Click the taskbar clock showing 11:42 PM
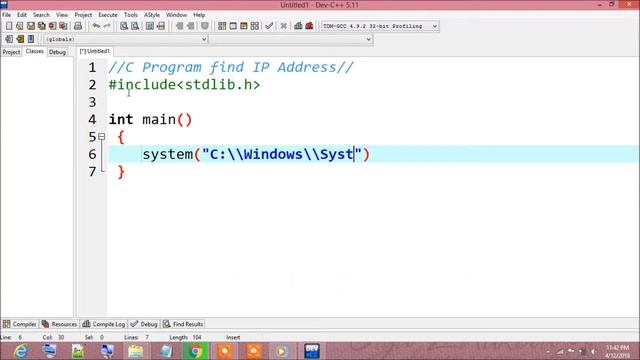Viewport: 640px width, 360px height. click(618, 351)
